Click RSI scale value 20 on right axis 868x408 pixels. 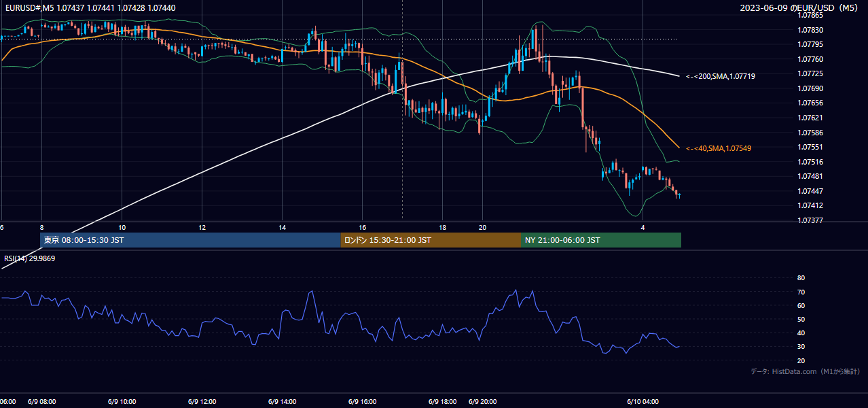pos(801,360)
